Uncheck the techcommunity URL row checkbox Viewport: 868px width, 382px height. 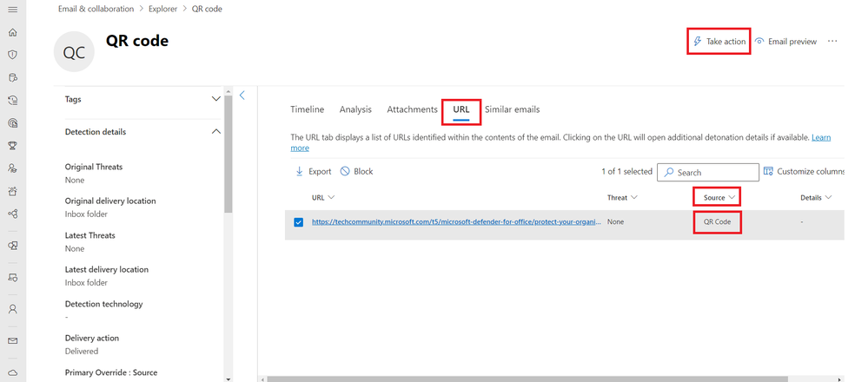[298, 222]
